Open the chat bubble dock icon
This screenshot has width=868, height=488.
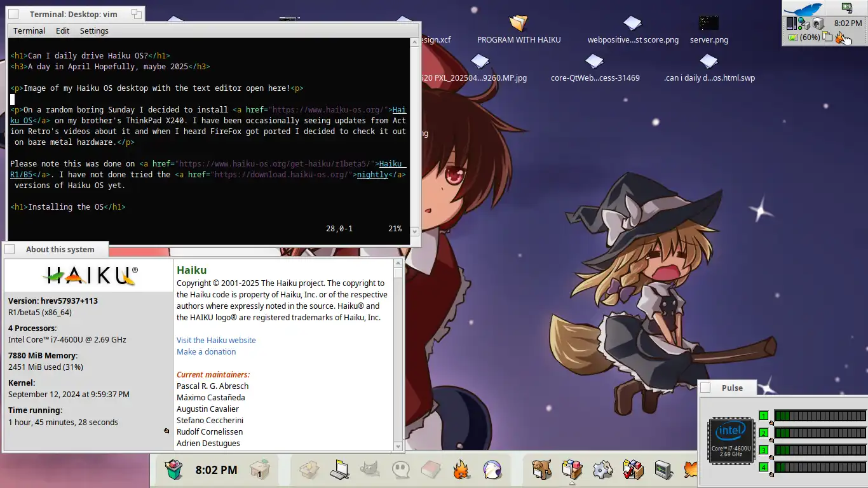coord(400,470)
